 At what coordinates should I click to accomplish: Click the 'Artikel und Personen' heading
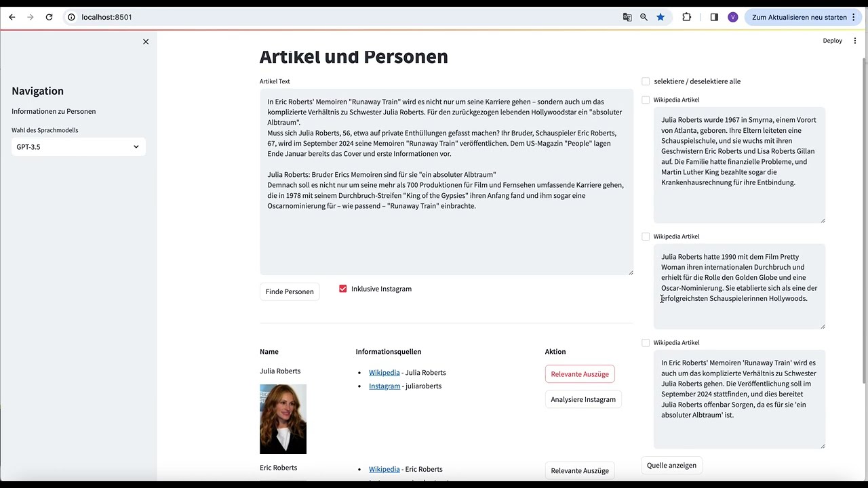point(353,56)
